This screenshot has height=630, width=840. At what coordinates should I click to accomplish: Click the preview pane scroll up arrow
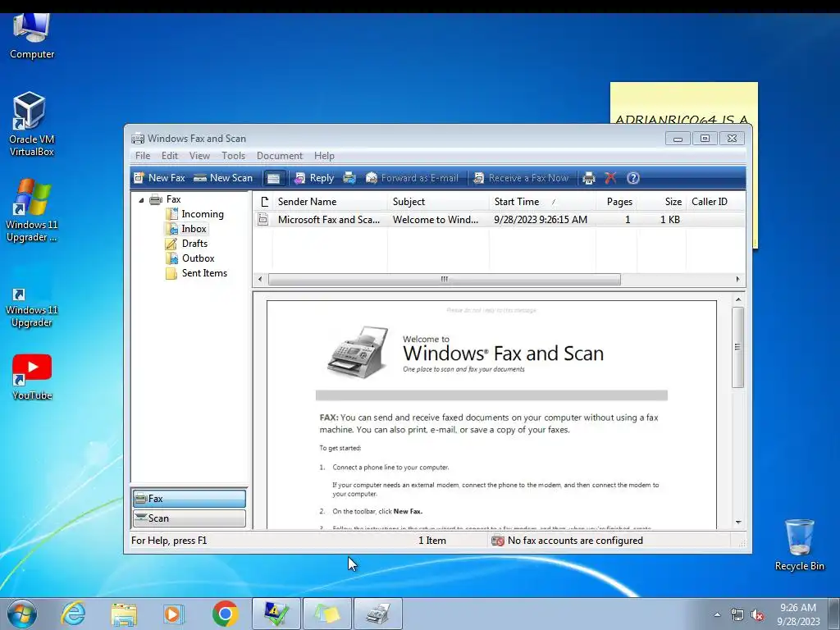click(738, 299)
